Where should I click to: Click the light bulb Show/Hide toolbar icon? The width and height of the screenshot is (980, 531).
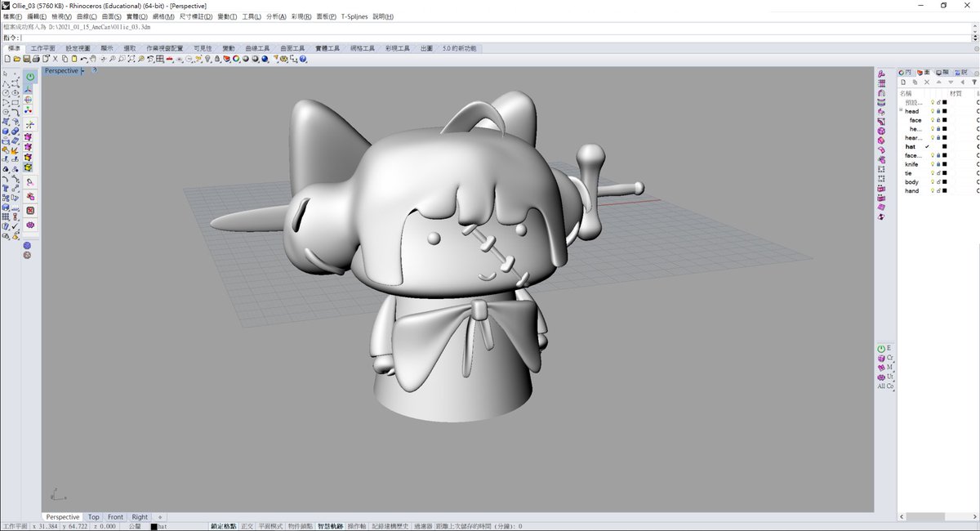207,59
